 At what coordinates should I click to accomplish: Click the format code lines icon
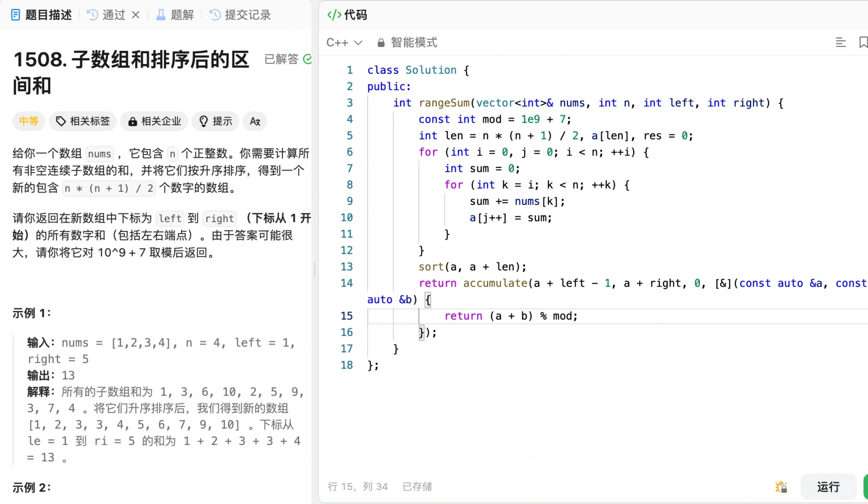840,42
